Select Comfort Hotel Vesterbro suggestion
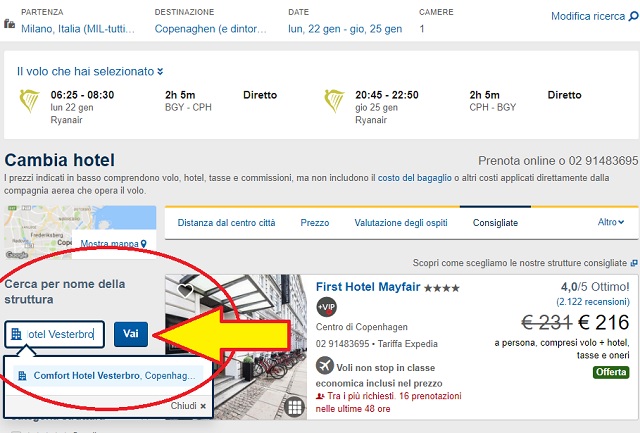Screen dimensions: 640x433 [x=108, y=375]
